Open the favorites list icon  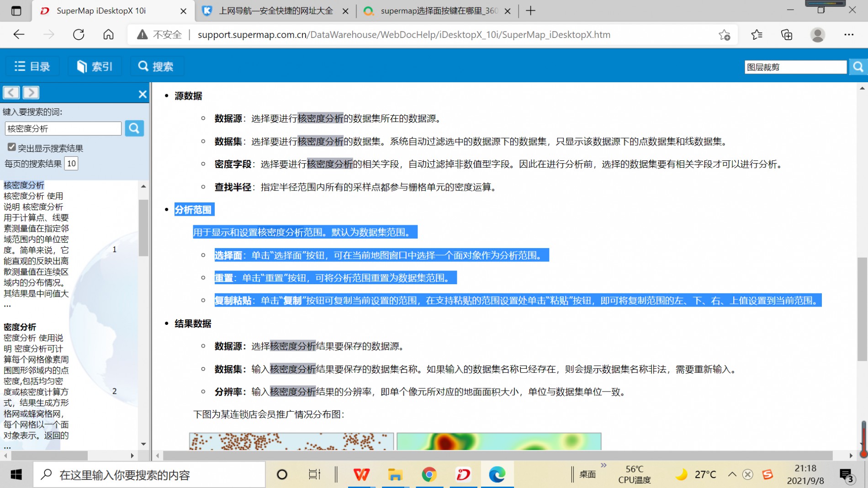click(x=757, y=35)
